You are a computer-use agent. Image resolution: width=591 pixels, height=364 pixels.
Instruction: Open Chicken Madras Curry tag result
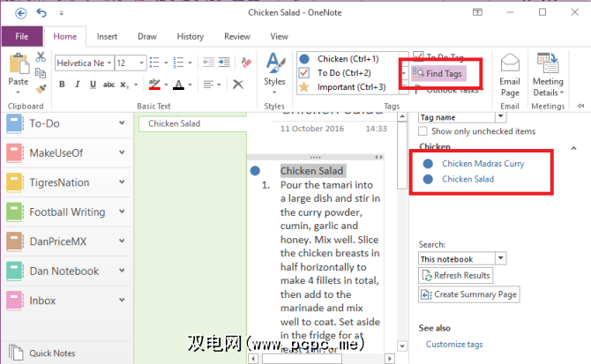483,163
